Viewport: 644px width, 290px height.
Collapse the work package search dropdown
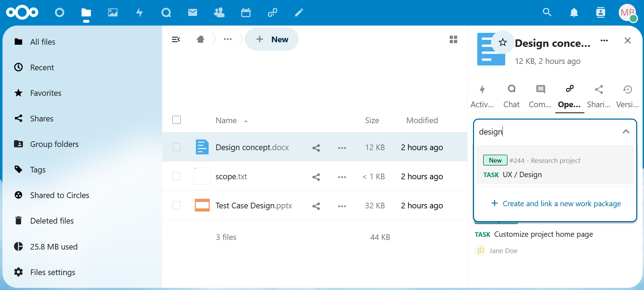tap(626, 132)
